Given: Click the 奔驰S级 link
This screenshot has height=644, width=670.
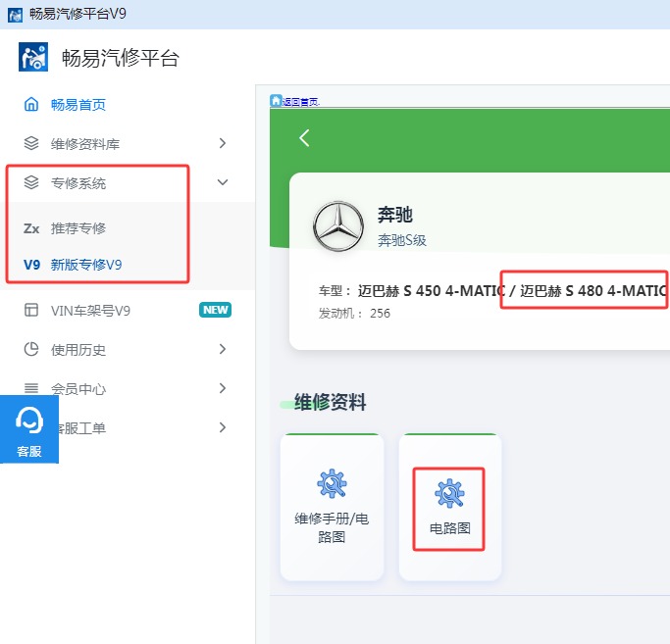Looking at the screenshot, I should (402, 240).
